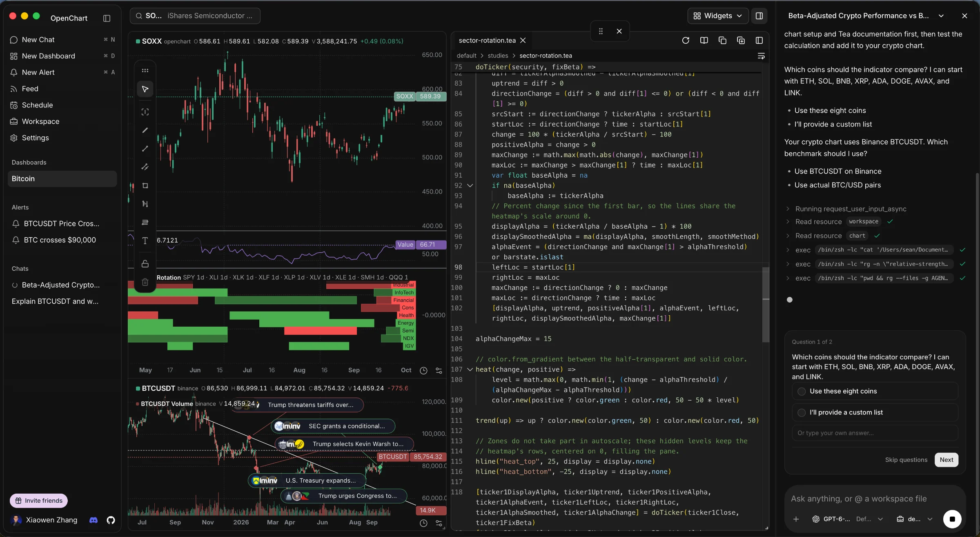
Task: Click the "studies" breadcrumb link
Action: click(x=498, y=56)
